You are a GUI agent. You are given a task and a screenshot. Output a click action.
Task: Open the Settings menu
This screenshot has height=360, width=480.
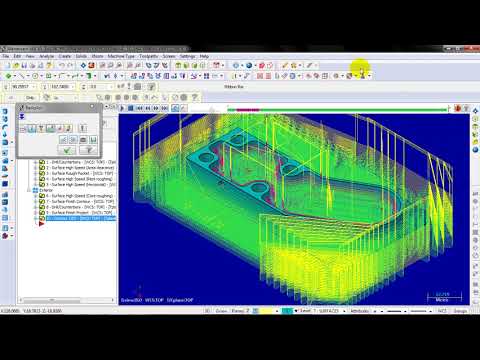pyautogui.click(x=187, y=56)
